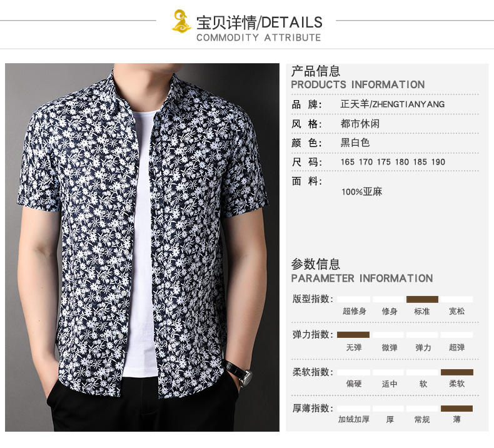Select size 165

pos(348,162)
